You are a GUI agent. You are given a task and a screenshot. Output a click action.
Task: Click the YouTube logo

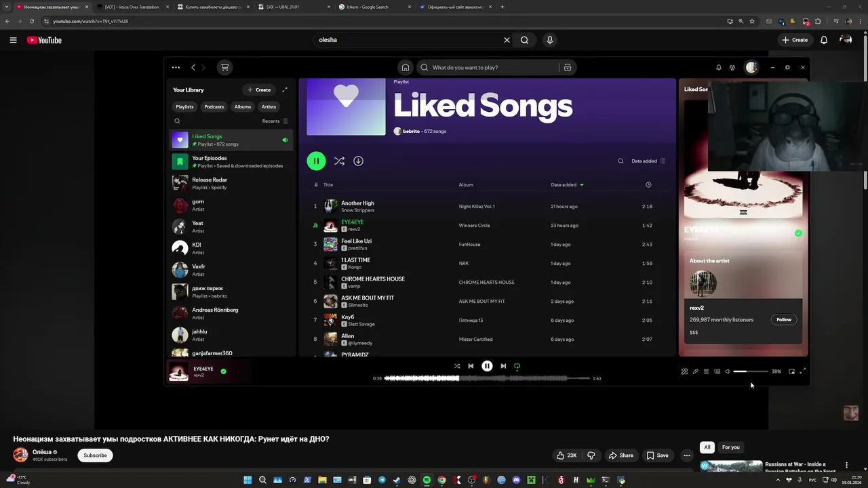point(44,40)
